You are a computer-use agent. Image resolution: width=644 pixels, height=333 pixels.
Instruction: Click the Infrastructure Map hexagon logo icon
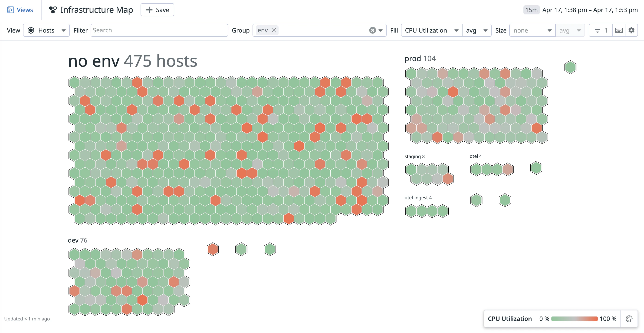pos(53,10)
